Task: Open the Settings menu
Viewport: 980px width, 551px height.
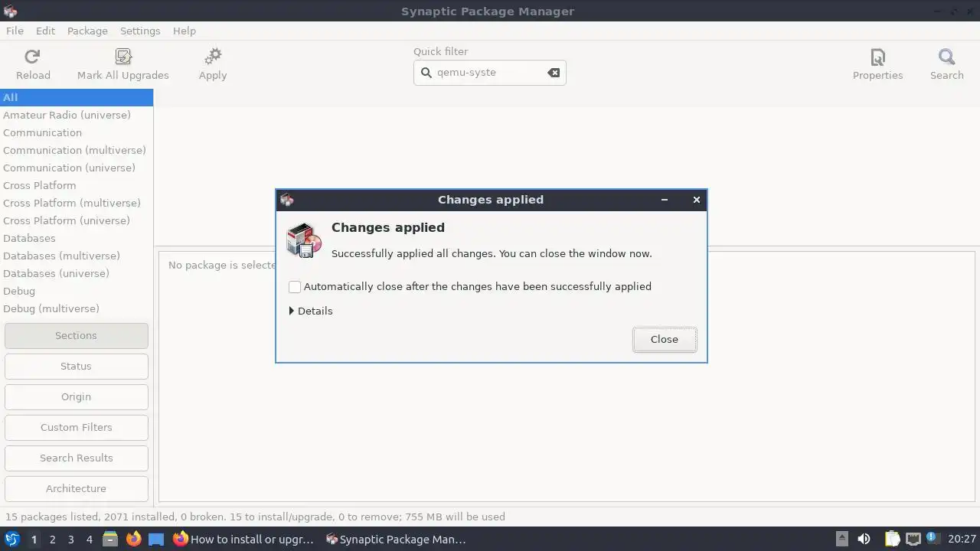Action: pos(140,31)
